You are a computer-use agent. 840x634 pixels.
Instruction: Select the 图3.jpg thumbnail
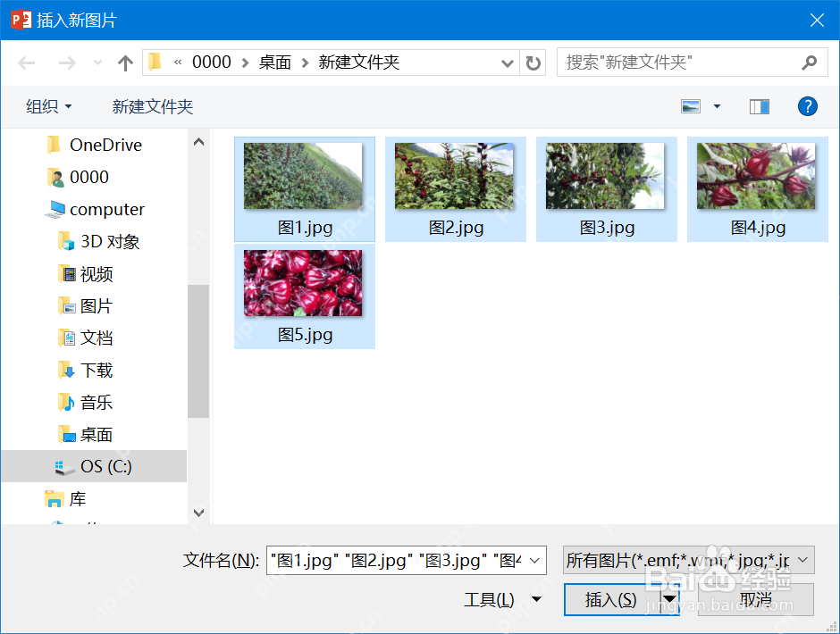pos(605,176)
